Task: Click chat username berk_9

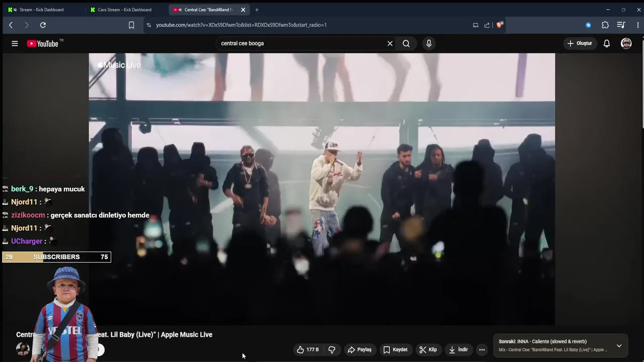Action: (x=22, y=189)
